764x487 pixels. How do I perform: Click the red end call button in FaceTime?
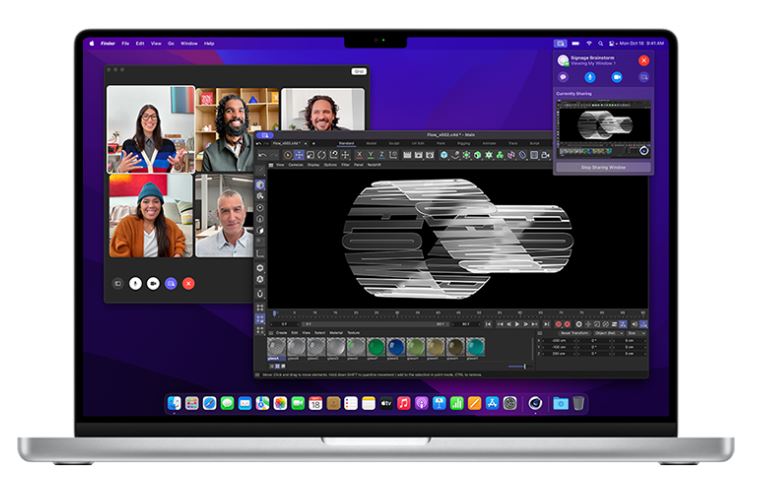coord(188,283)
